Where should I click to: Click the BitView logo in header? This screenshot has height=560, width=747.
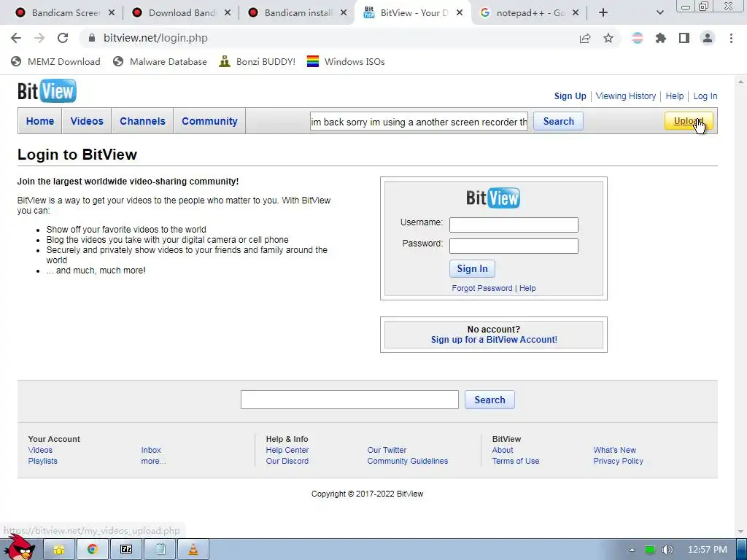pos(47,91)
